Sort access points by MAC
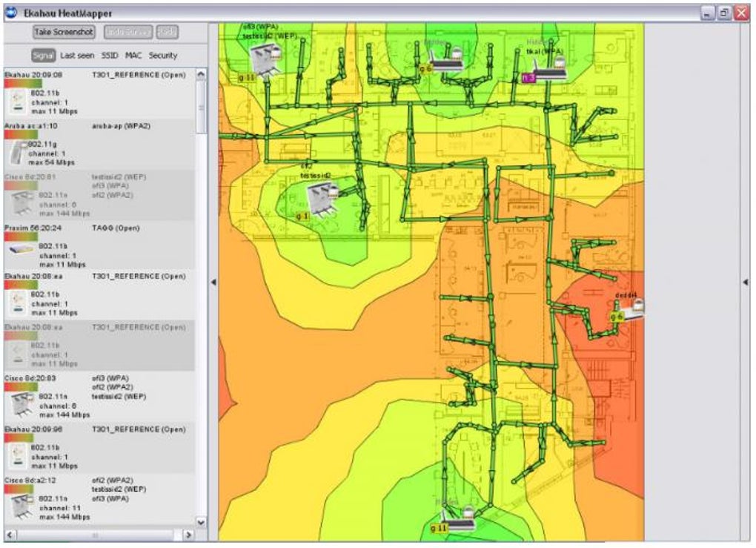756x548 pixels. pos(133,56)
